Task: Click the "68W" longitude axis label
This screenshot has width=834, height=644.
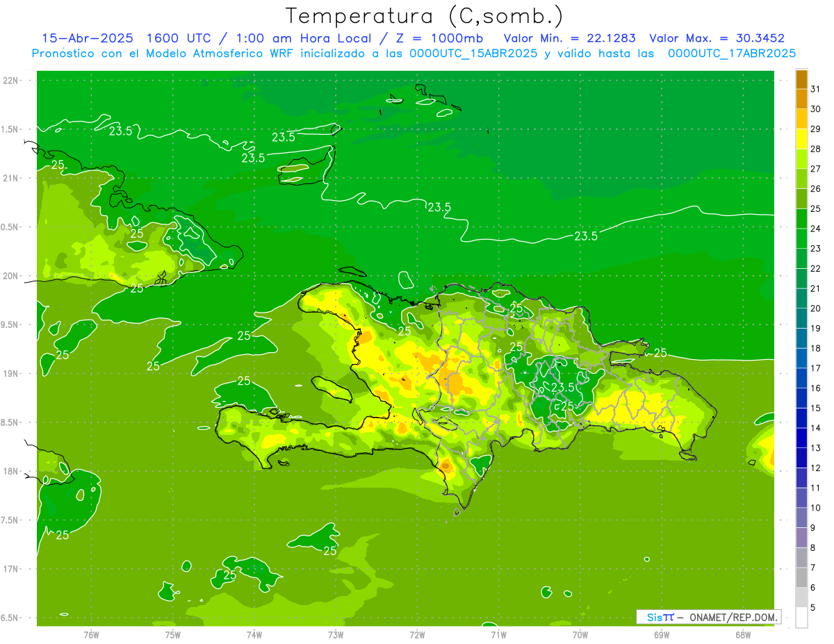Action: click(x=742, y=635)
